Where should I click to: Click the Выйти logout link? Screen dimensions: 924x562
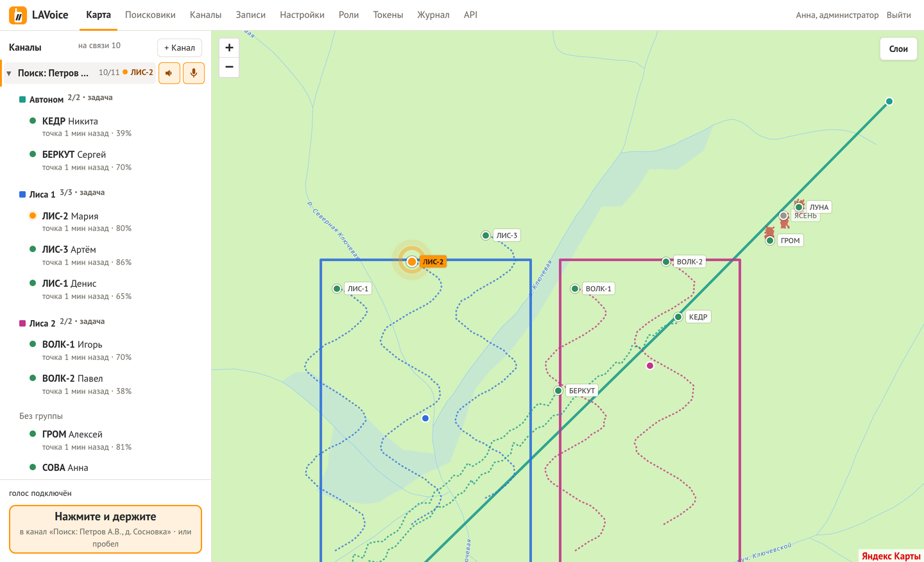899,15
